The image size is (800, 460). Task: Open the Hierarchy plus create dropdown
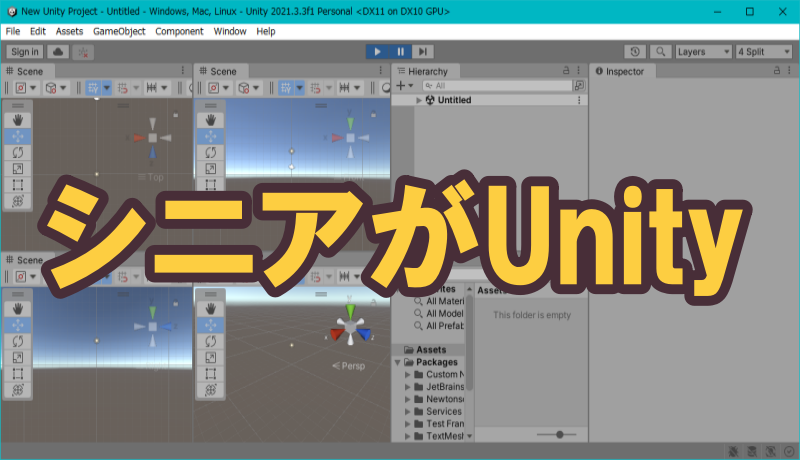click(405, 86)
